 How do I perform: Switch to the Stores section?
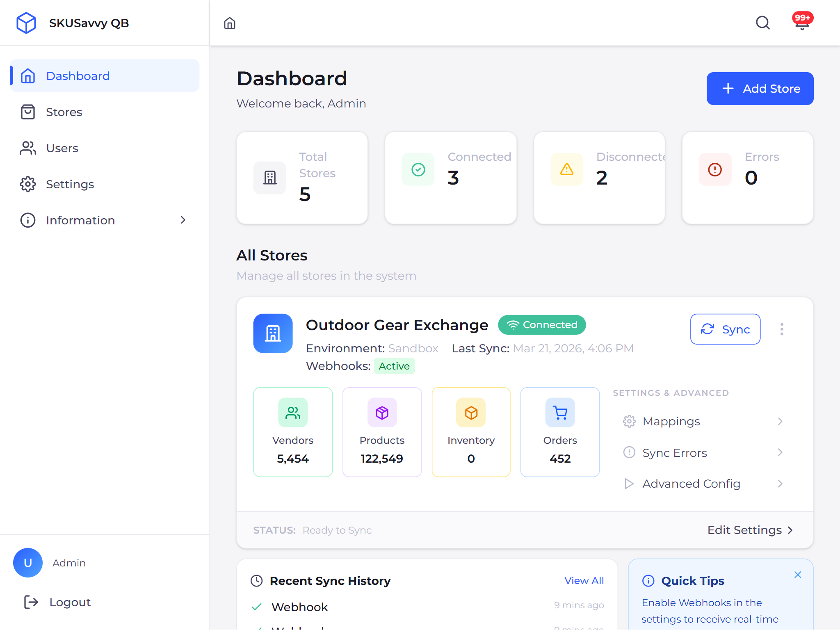pyautogui.click(x=64, y=112)
